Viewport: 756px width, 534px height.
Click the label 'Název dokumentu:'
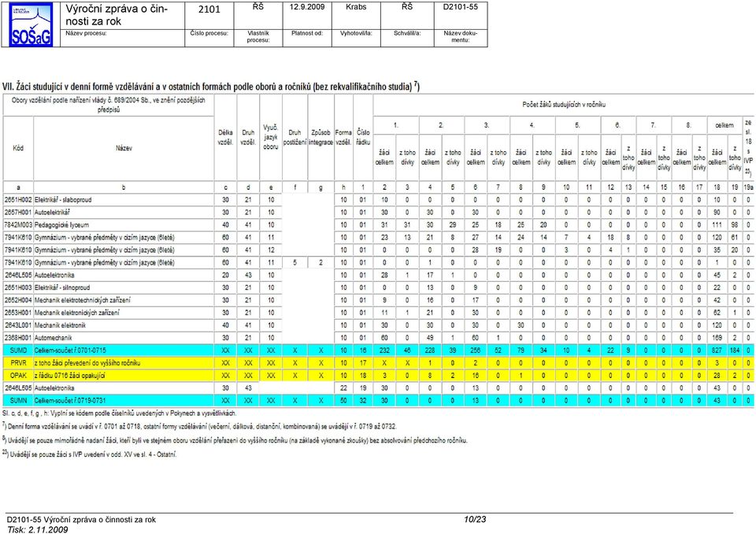(461, 37)
